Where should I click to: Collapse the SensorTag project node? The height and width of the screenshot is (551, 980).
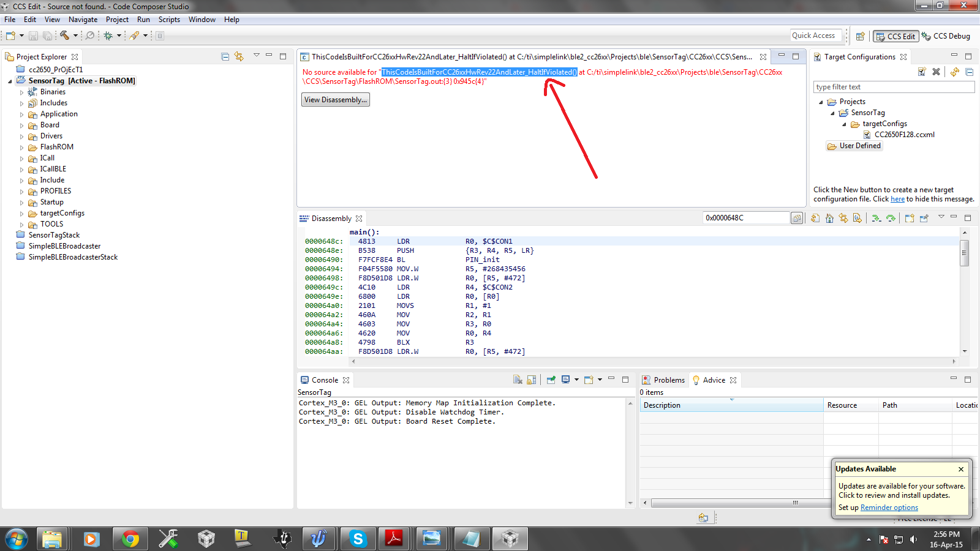tap(10, 81)
